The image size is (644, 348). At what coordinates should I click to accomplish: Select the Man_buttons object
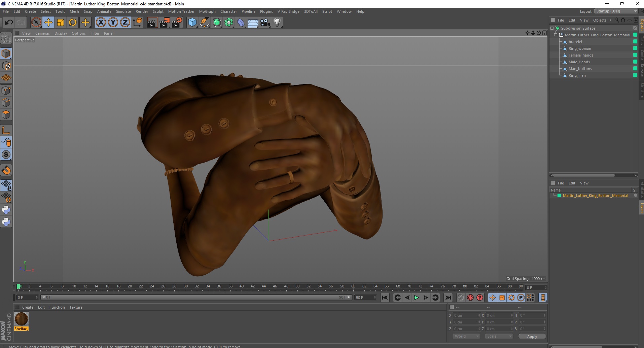point(580,69)
